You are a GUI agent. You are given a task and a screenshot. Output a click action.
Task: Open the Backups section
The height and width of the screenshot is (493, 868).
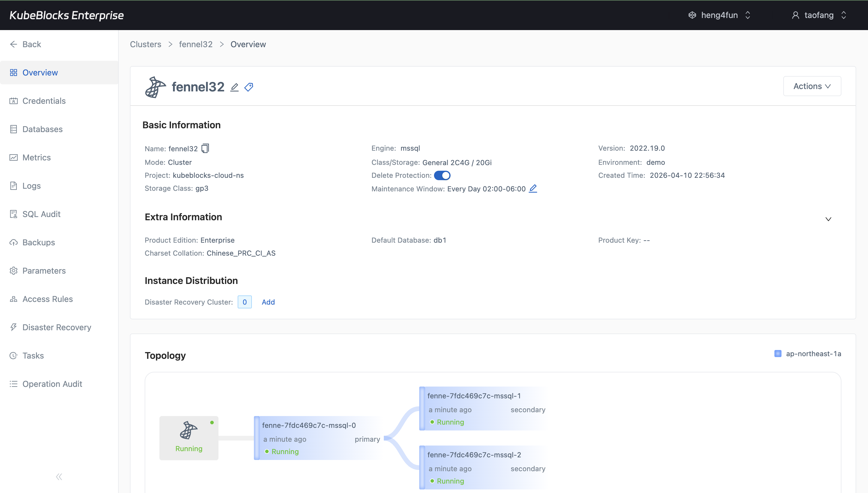[38, 242]
